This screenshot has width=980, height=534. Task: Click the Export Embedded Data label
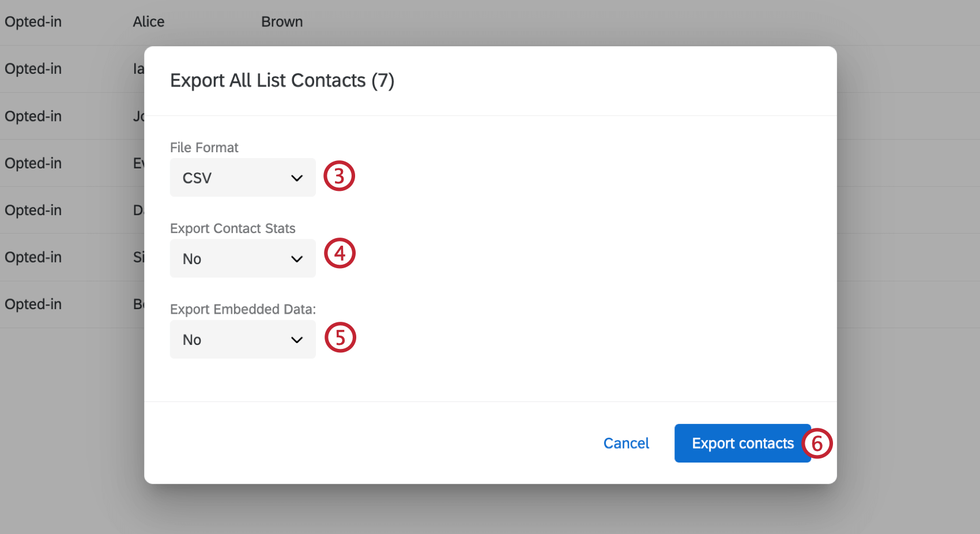(x=243, y=309)
